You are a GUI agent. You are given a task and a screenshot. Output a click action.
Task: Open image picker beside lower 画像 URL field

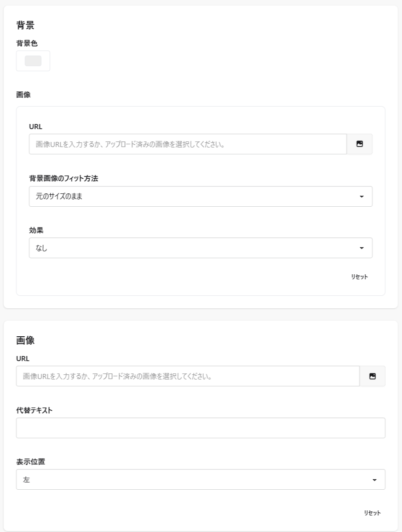372,376
